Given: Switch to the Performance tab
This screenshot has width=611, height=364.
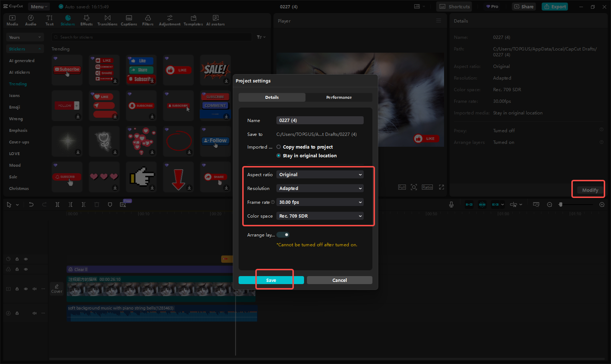Looking at the screenshot, I should coord(339,97).
